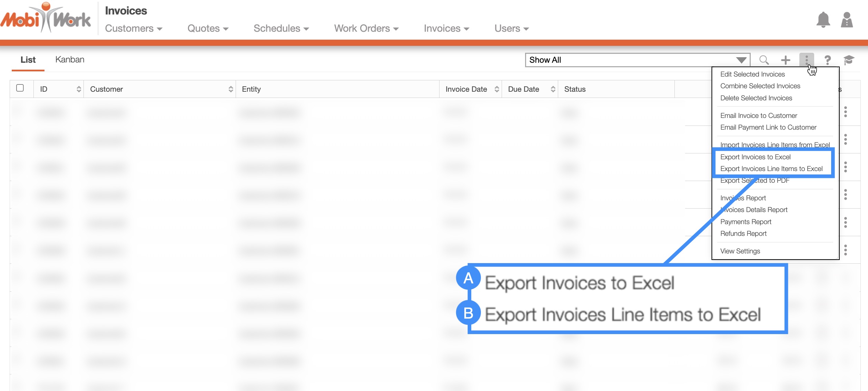Open the three-dot more actions menu

pyautogui.click(x=806, y=60)
